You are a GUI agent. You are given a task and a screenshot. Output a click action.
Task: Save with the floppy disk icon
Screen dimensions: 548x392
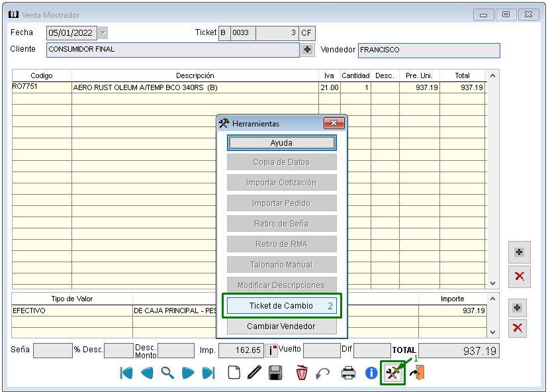[275, 373]
